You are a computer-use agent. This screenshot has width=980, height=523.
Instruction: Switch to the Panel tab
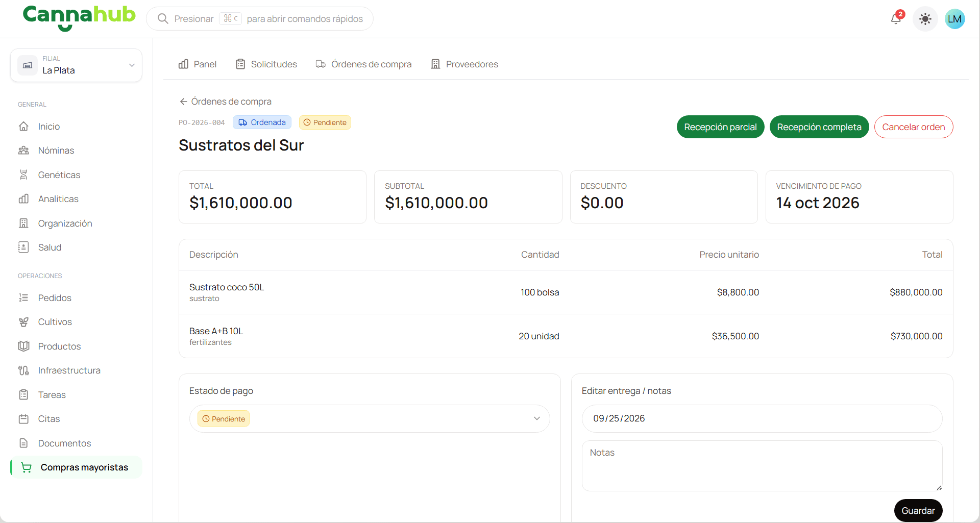(198, 64)
